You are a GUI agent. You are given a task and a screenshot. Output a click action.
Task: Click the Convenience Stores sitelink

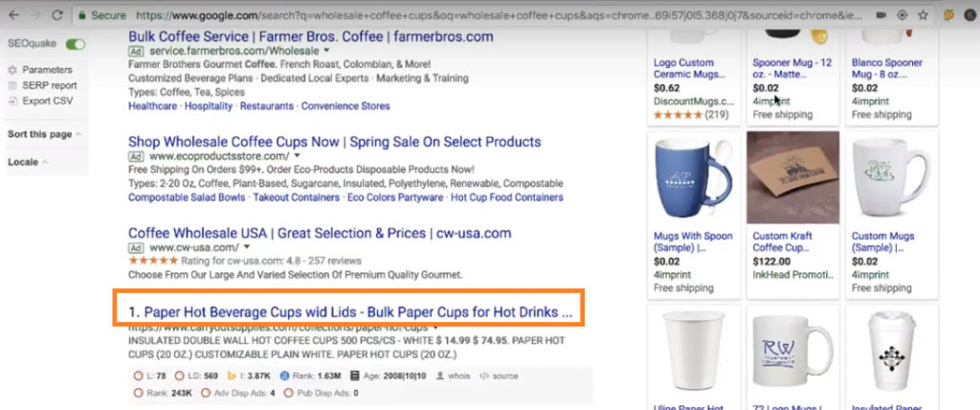(x=345, y=105)
